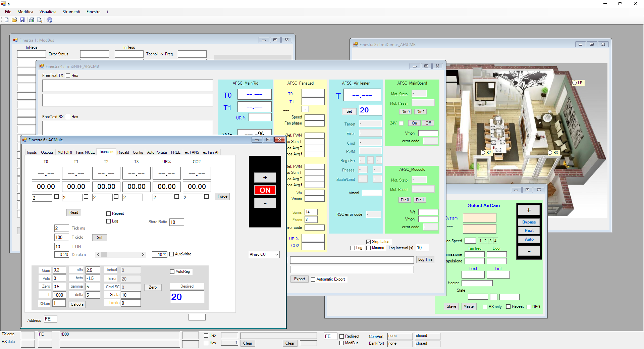Switch to the Outputs tab
This screenshot has height=349, width=644.
47,152
